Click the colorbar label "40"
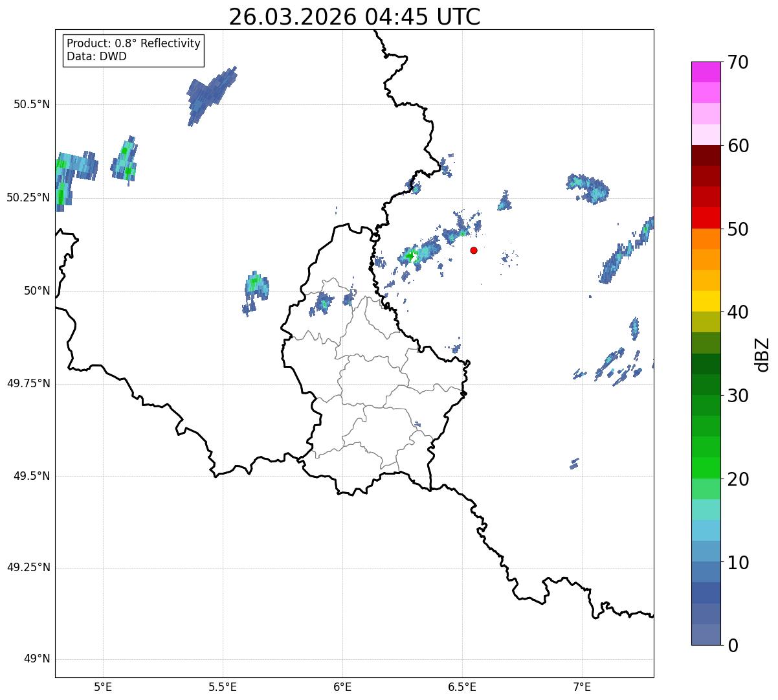Image resolution: width=778 pixels, height=700 pixels. [739, 312]
